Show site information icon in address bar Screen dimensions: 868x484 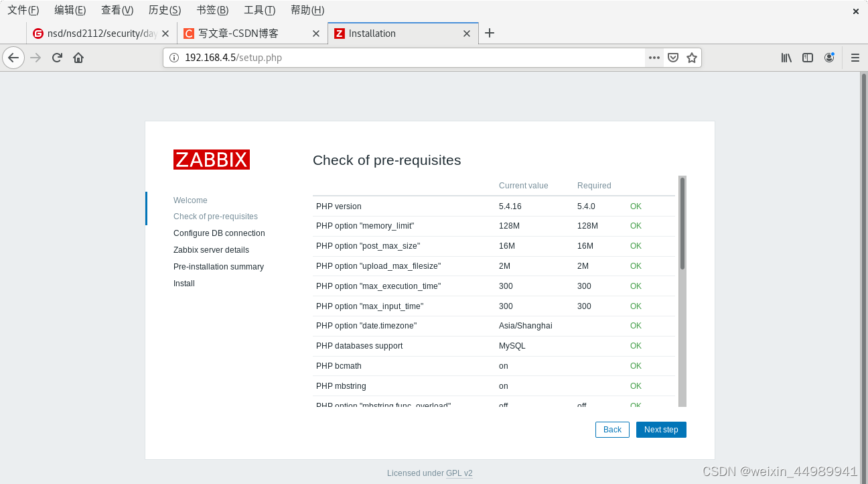[x=174, y=58]
